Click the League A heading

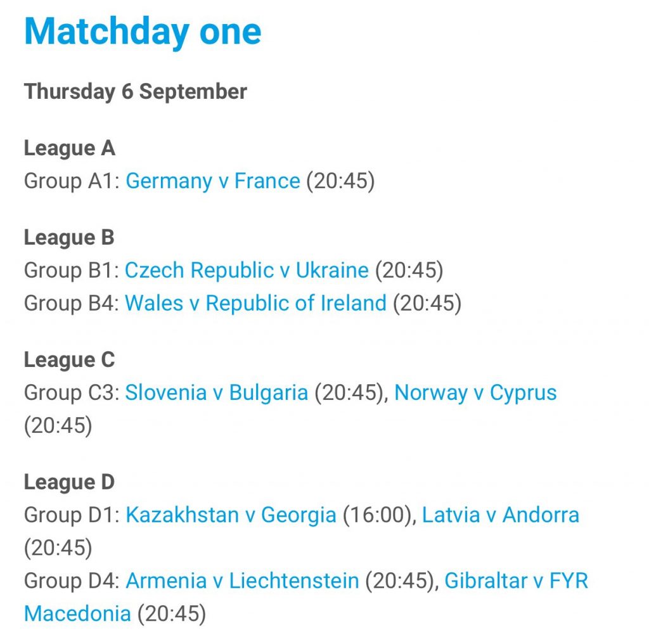[70, 148]
